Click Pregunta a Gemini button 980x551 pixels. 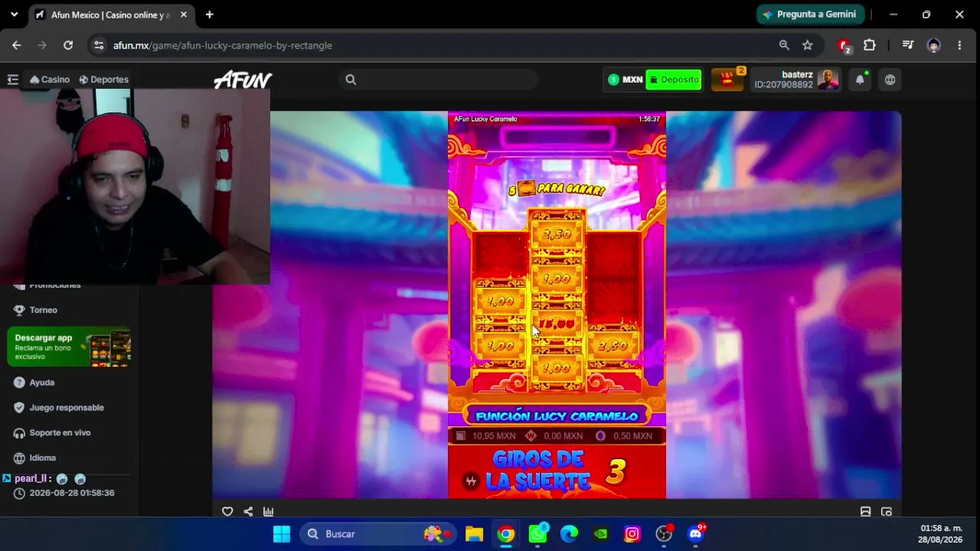(x=811, y=15)
